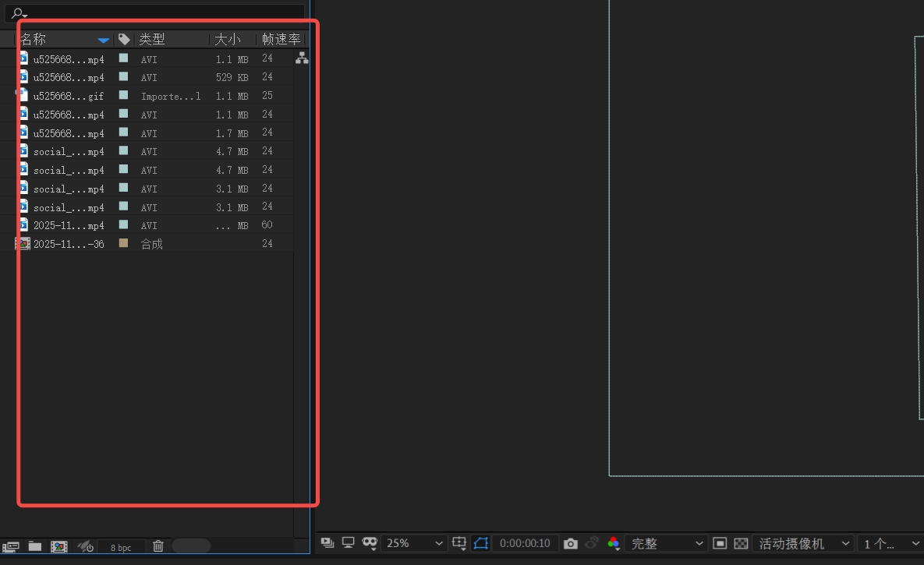
Task: Open the 活动摄像机 camera view dropdown
Action: pyautogui.click(x=805, y=543)
